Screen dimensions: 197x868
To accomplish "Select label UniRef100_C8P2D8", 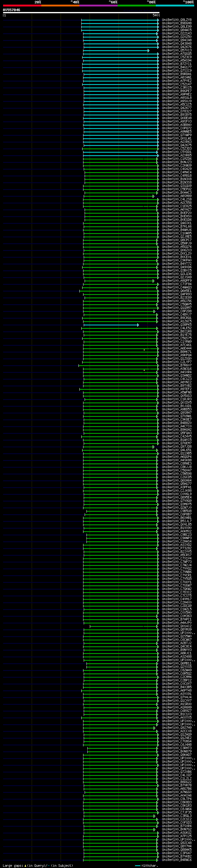I will (177, 311).
